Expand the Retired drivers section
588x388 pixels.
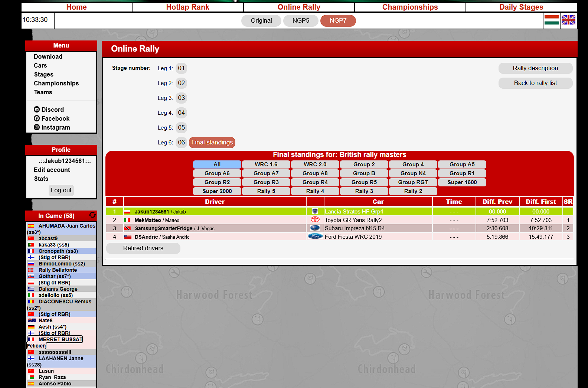pos(143,248)
